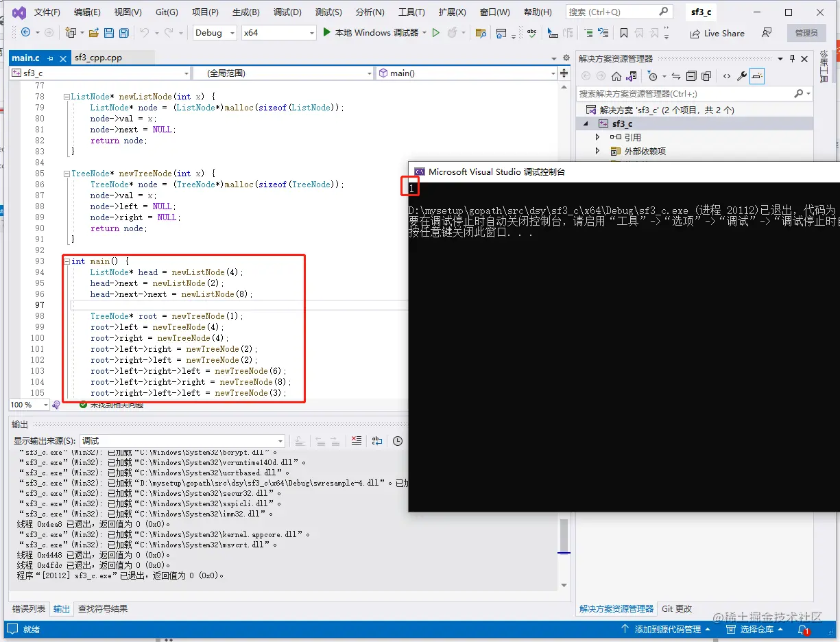Open the 文件(F) menu
Image resolution: width=840 pixels, height=642 pixels.
[x=47, y=12]
